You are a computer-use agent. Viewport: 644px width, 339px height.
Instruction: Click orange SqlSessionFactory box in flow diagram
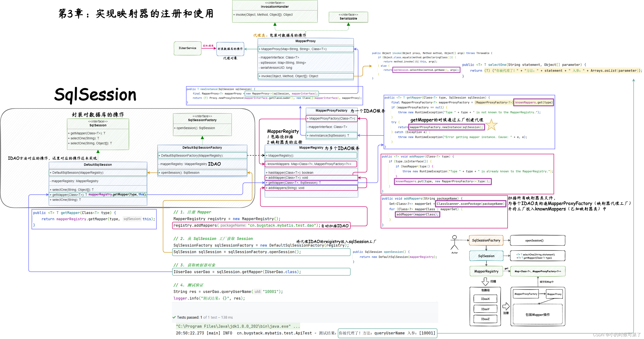(486, 240)
